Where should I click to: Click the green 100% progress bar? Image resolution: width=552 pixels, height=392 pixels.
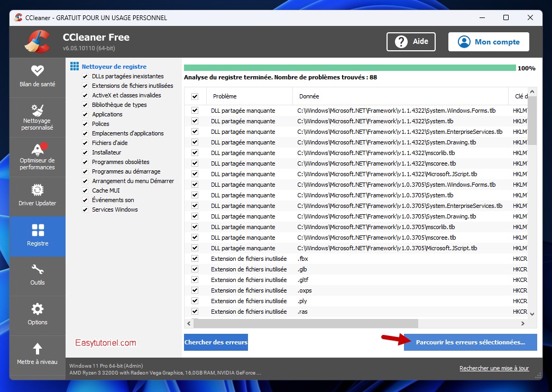(349, 68)
